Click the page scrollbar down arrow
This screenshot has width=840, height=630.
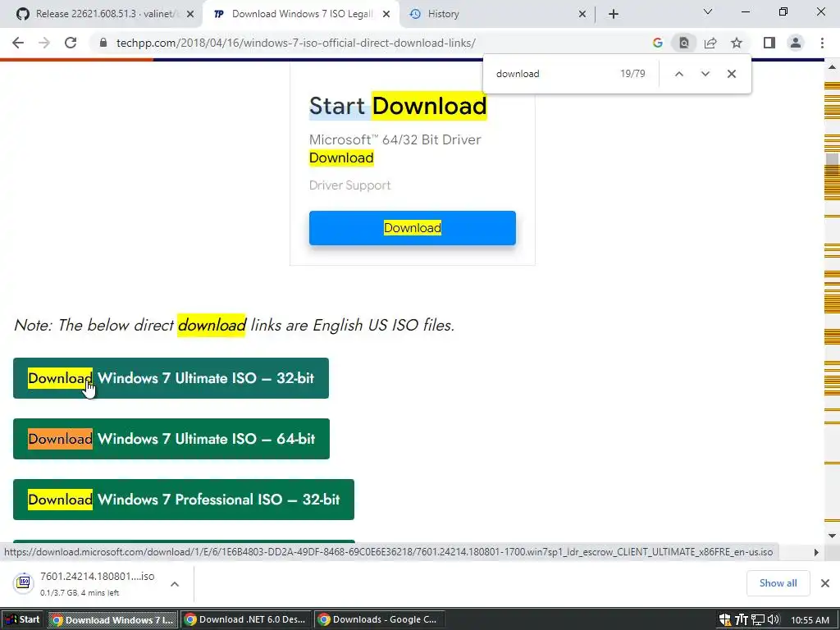pyautogui.click(x=832, y=536)
